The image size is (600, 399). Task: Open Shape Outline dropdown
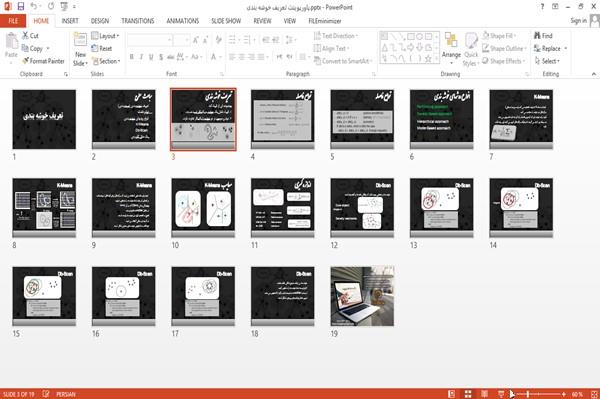504,48
